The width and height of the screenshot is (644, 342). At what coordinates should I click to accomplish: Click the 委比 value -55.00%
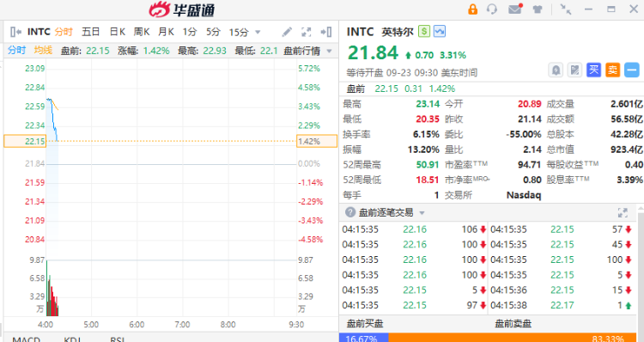pos(524,134)
